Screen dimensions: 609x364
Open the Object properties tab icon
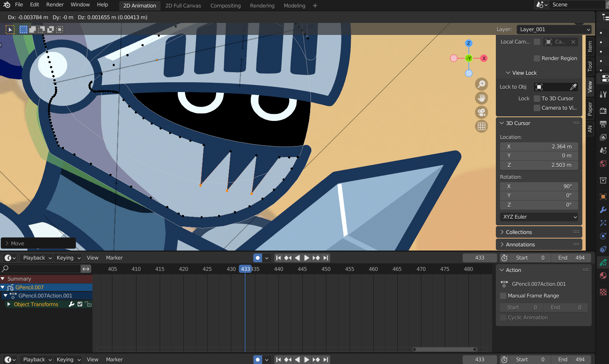(x=603, y=196)
